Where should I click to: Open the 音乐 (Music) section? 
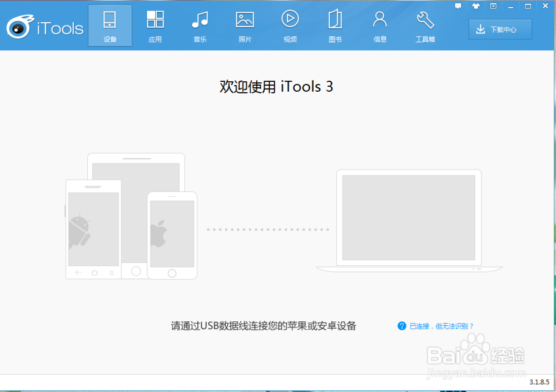pyautogui.click(x=200, y=26)
